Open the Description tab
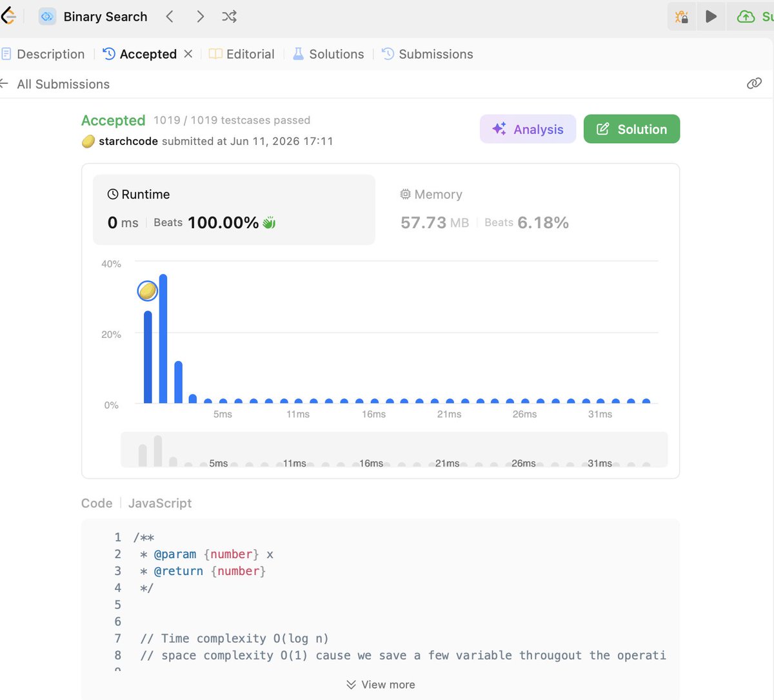 tap(43, 54)
